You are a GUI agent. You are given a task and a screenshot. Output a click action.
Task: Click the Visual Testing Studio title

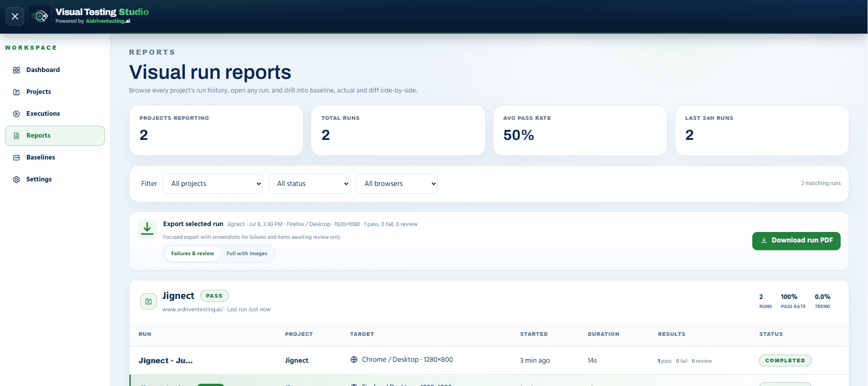tap(102, 12)
